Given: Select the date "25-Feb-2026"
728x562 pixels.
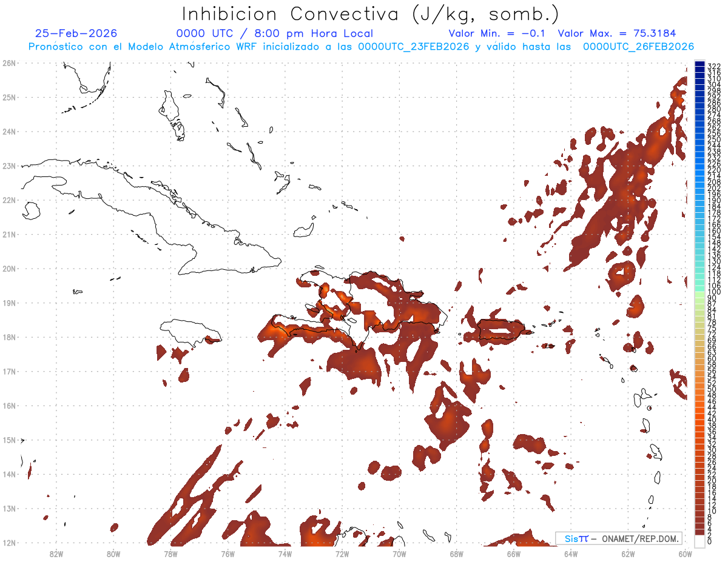Looking at the screenshot, I should [x=76, y=33].
